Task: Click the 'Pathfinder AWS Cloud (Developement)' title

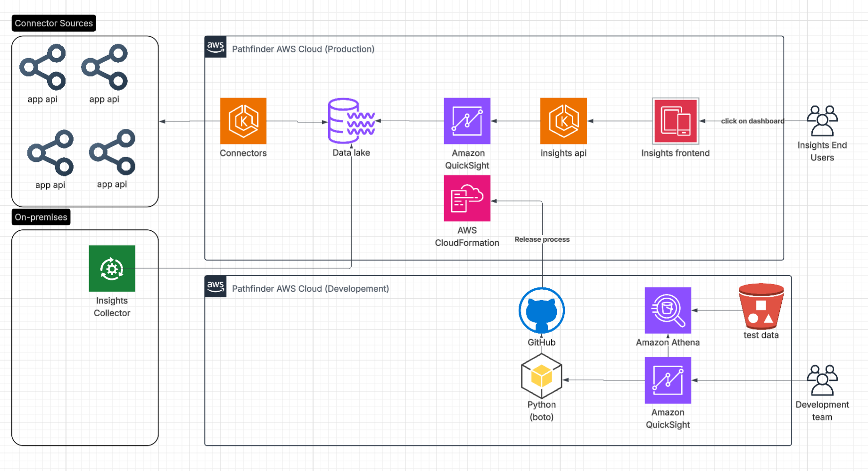Action: click(x=310, y=289)
